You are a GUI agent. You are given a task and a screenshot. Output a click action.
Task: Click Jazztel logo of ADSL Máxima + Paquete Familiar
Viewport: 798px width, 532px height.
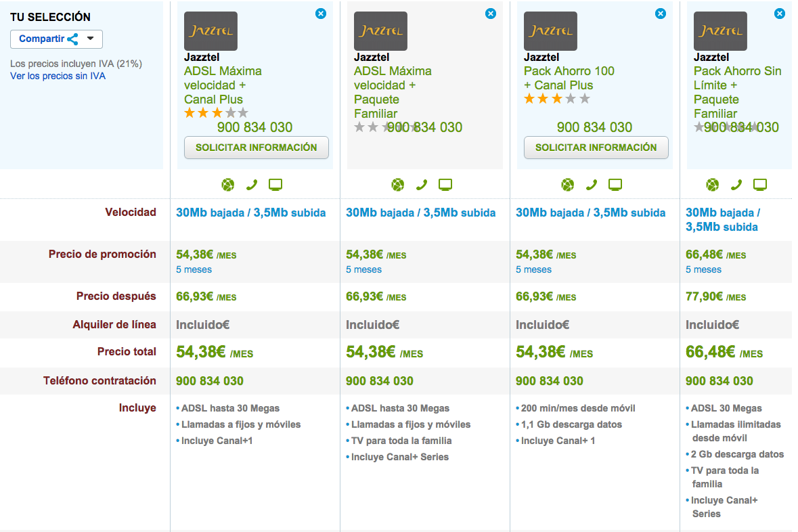[380, 31]
